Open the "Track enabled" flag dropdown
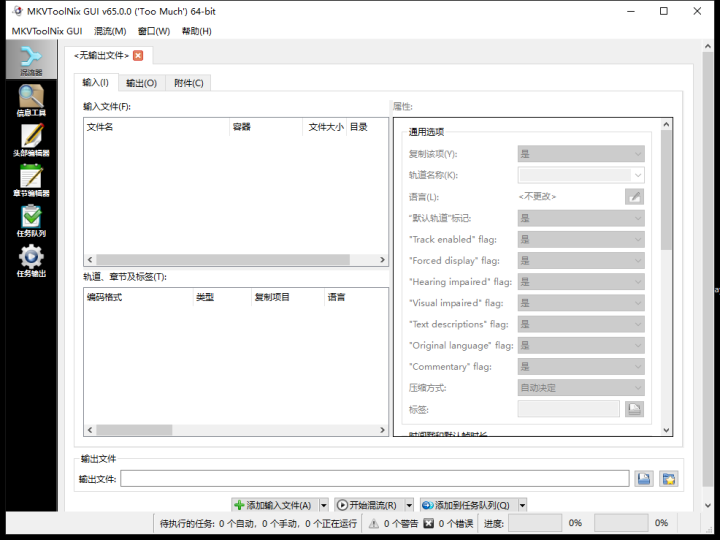 [581, 239]
